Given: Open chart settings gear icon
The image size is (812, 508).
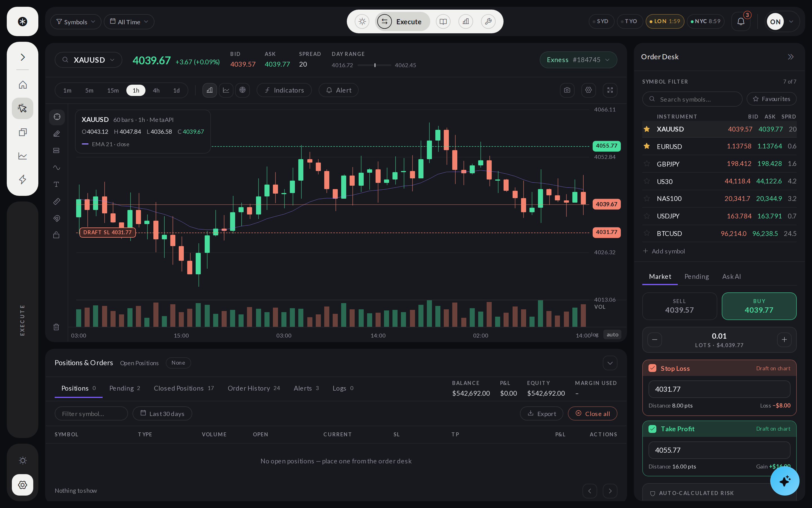Looking at the screenshot, I should 588,90.
